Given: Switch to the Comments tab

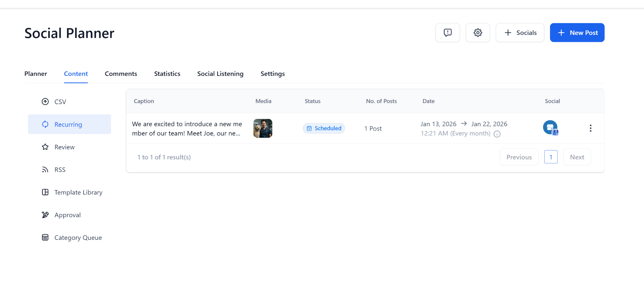Looking at the screenshot, I should 121,74.
